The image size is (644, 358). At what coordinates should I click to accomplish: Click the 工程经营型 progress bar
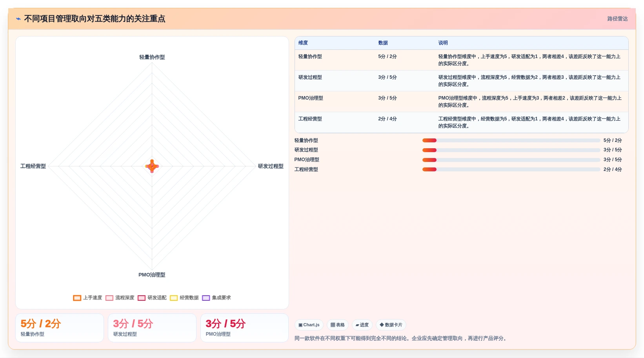click(x=511, y=169)
